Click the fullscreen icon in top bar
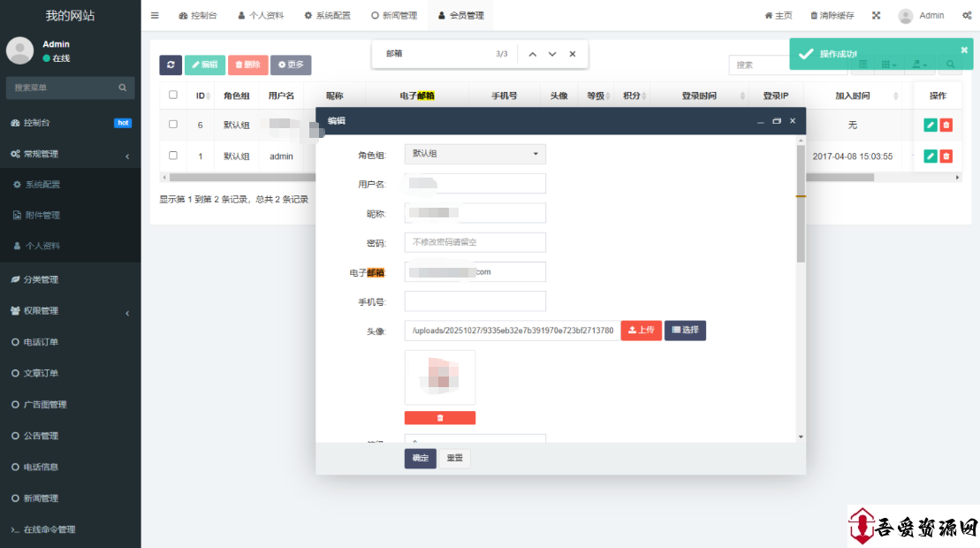This screenshot has height=548, width=980. (x=876, y=15)
